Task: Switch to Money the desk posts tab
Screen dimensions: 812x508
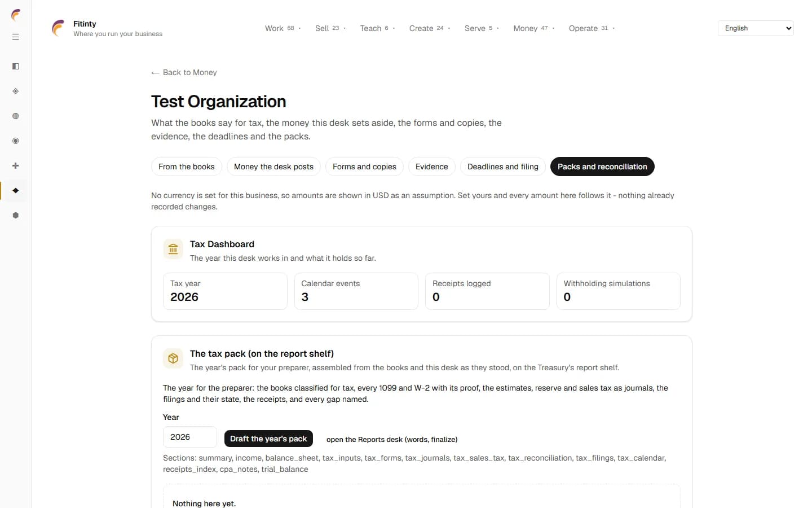Action: 273,167
